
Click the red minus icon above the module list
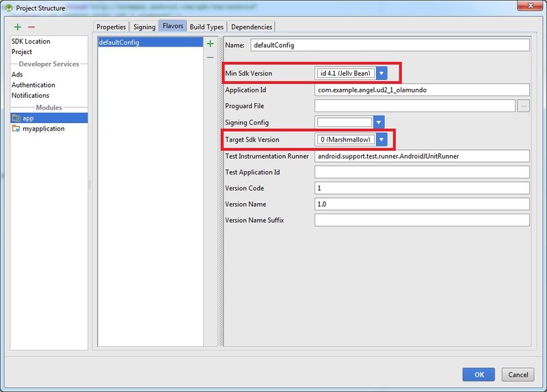31,27
